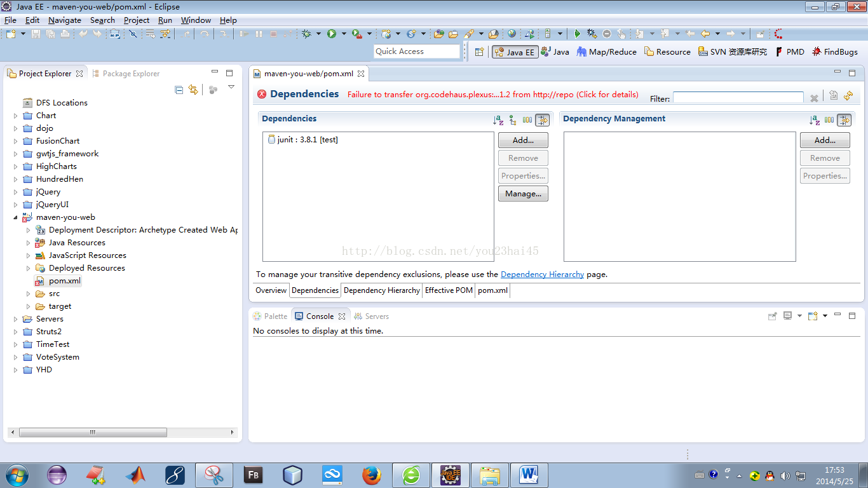The height and width of the screenshot is (488, 868).
Task: Click the Run Last Tool icon with red toolbox
Action: [x=357, y=34]
